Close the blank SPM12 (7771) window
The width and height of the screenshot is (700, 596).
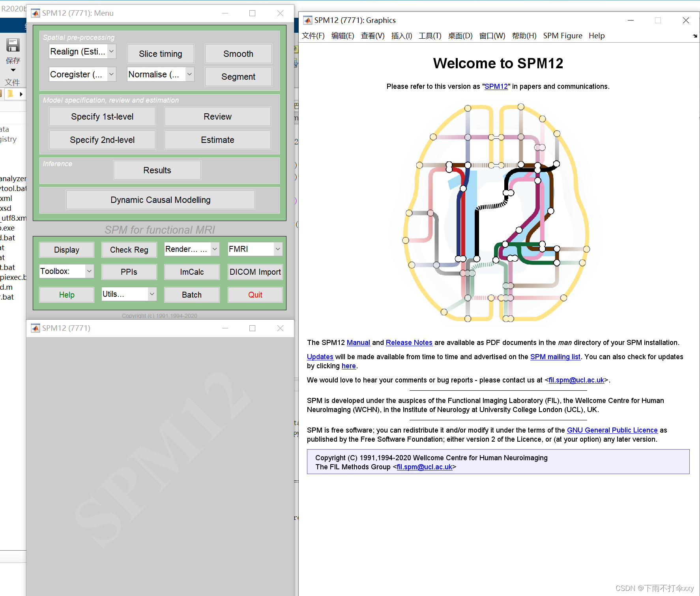[280, 328]
